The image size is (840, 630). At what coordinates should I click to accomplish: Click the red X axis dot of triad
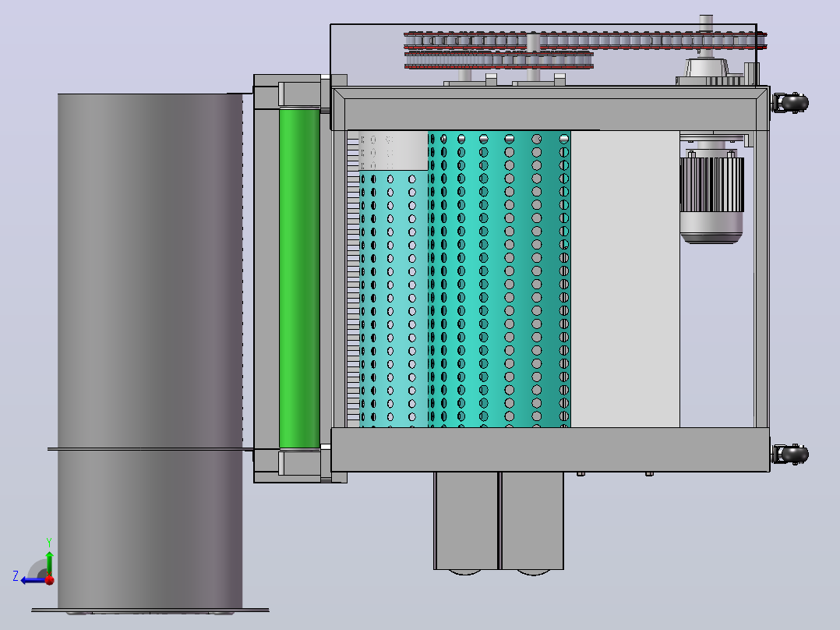point(50,580)
